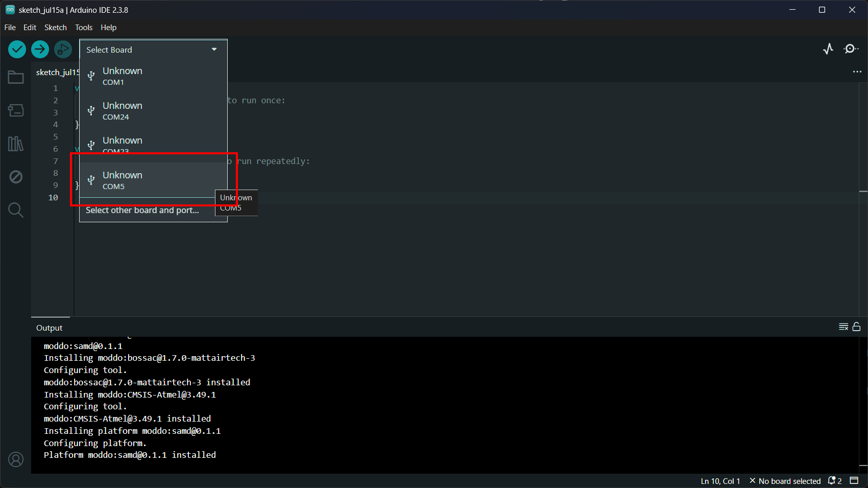868x488 pixels.
Task: Open the Debug sidebar panel icon
Action: click(x=16, y=177)
